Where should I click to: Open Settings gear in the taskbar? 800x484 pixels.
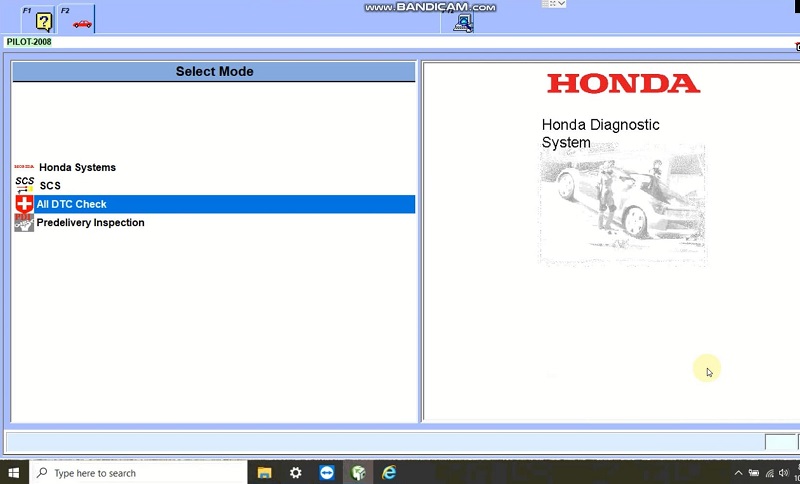[x=295, y=473]
